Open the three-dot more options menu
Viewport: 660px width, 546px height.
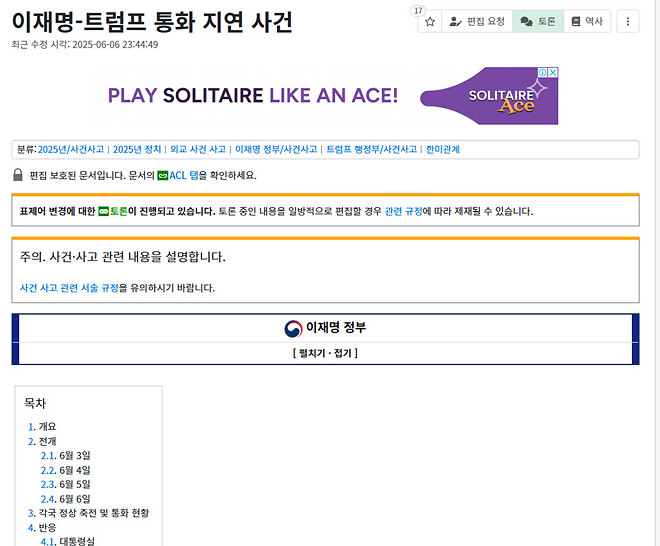click(x=628, y=21)
